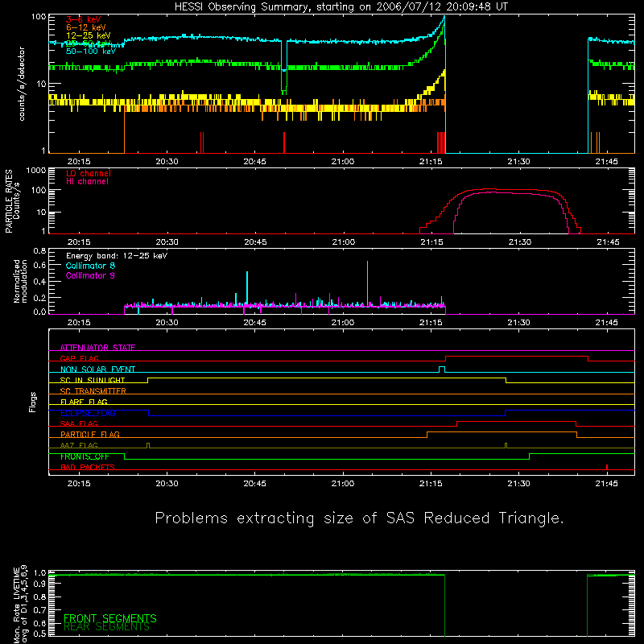Click the red BAD_PACKETS tick near 21:45
Image resolution: width=644 pixels, height=644 pixels.
(x=607, y=467)
